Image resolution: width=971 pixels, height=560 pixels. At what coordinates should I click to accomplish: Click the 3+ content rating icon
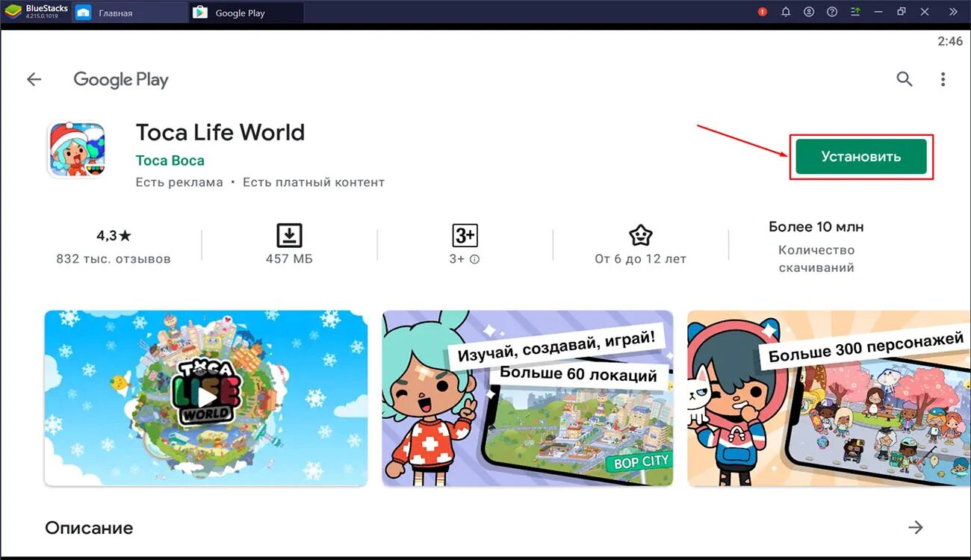click(x=465, y=236)
